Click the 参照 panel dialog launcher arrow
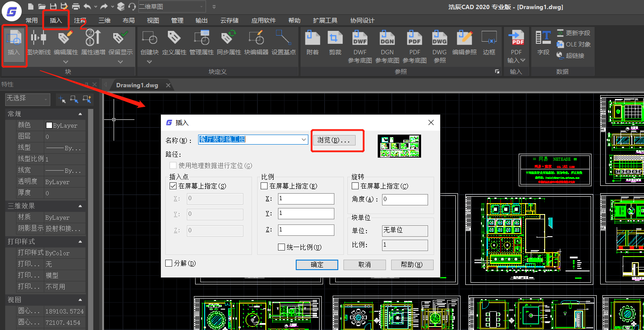This screenshot has height=330, width=644. (497, 72)
